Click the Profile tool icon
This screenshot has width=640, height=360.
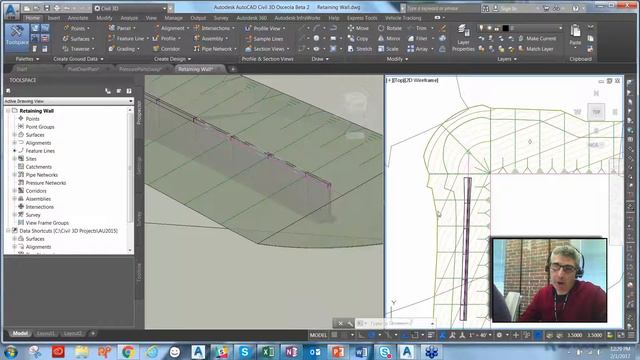point(156,38)
